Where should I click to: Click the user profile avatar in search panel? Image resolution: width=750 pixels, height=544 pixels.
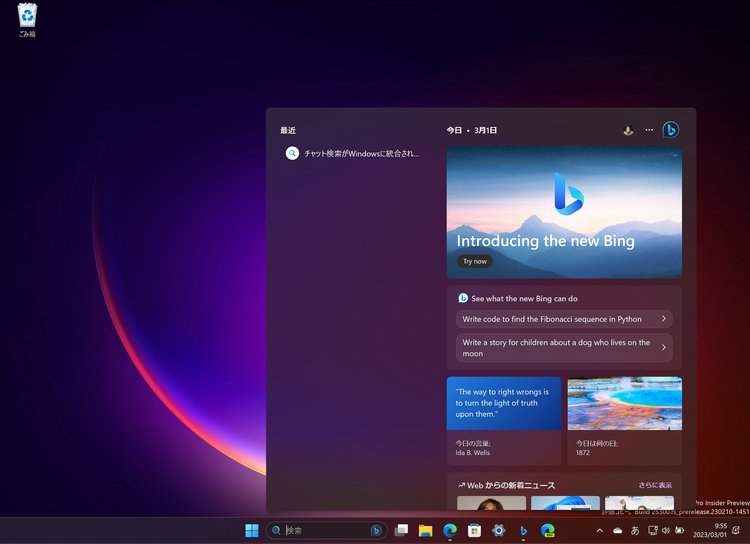click(x=628, y=130)
